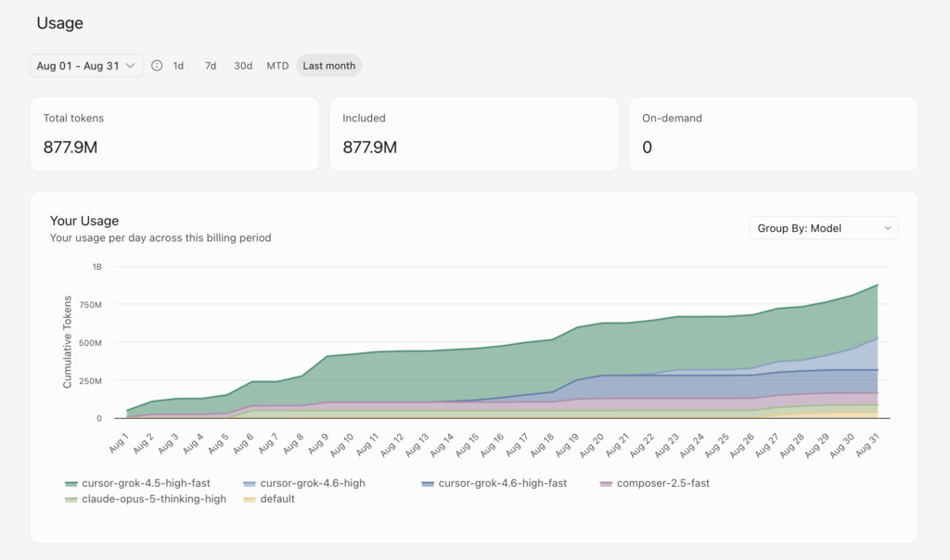Click the Total tokens 877.9M card
This screenshot has height=560, width=950.
[174, 134]
